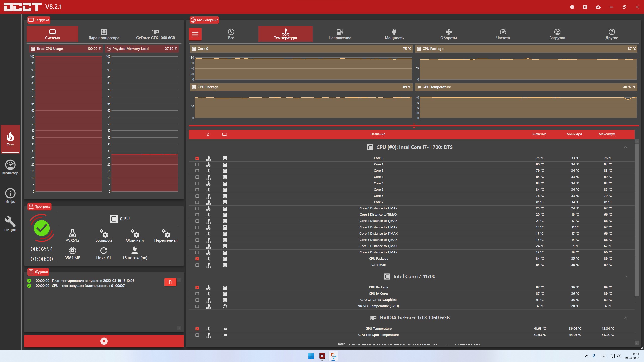Uncheck the GPU Temperature checkbox
Viewport: 644px width, 362px height.
(197, 329)
